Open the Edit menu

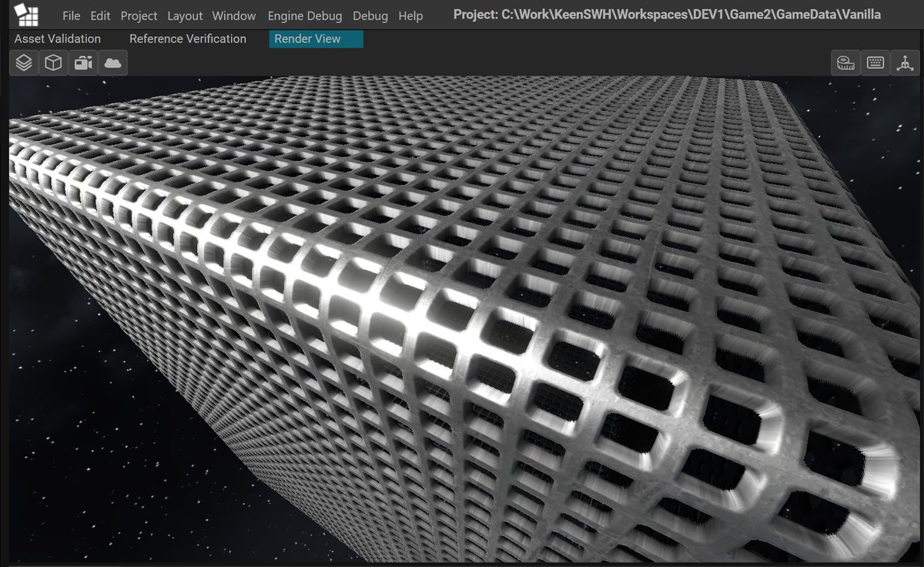[x=100, y=15]
